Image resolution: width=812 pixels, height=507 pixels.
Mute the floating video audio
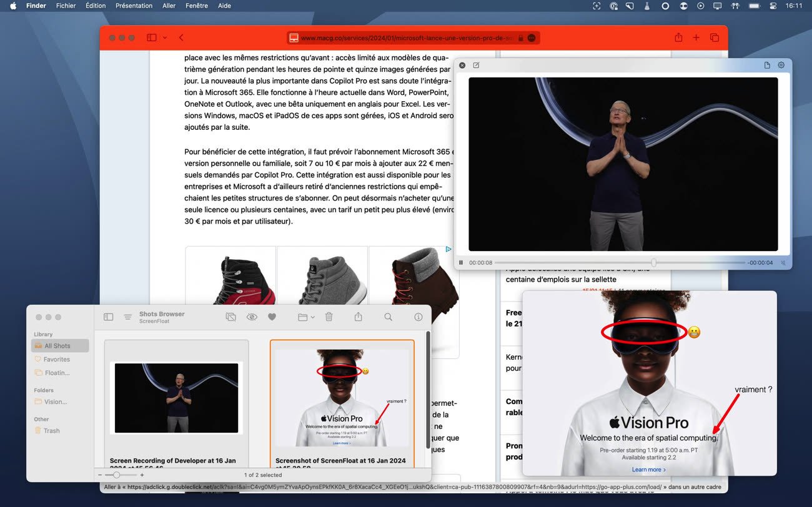(783, 263)
